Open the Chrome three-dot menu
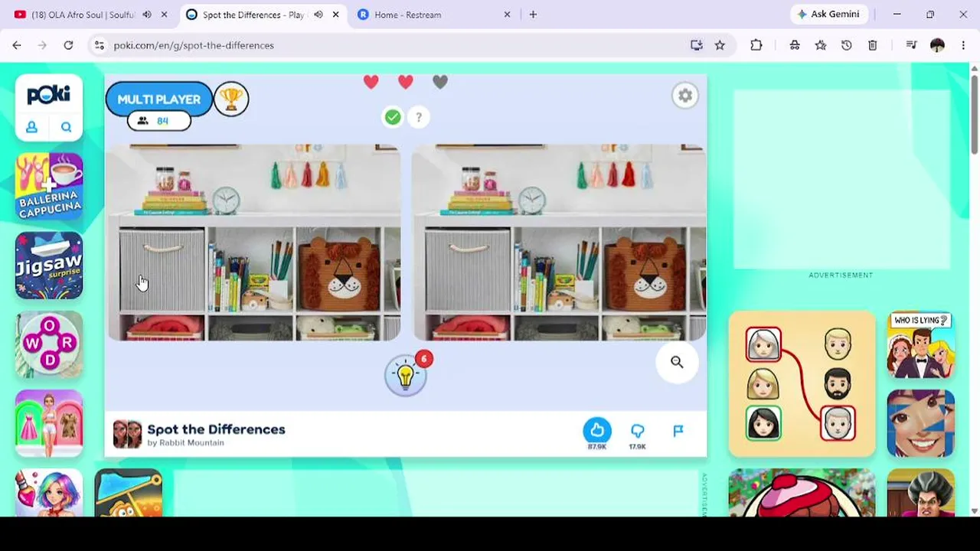The height and width of the screenshot is (551, 980). (x=963, y=45)
